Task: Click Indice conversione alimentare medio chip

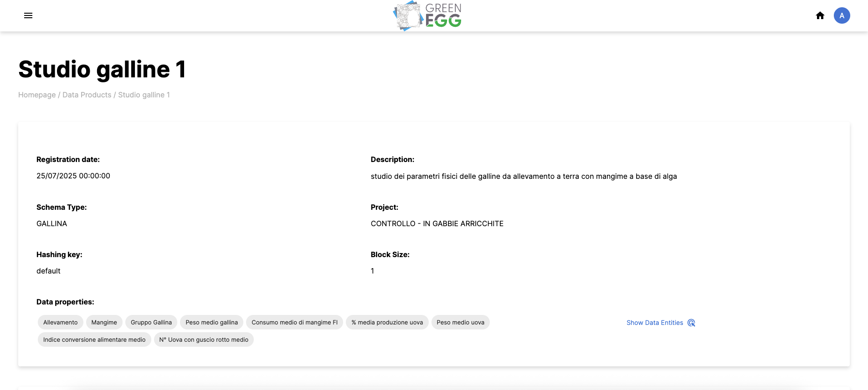Action: click(x=94, y=339)
